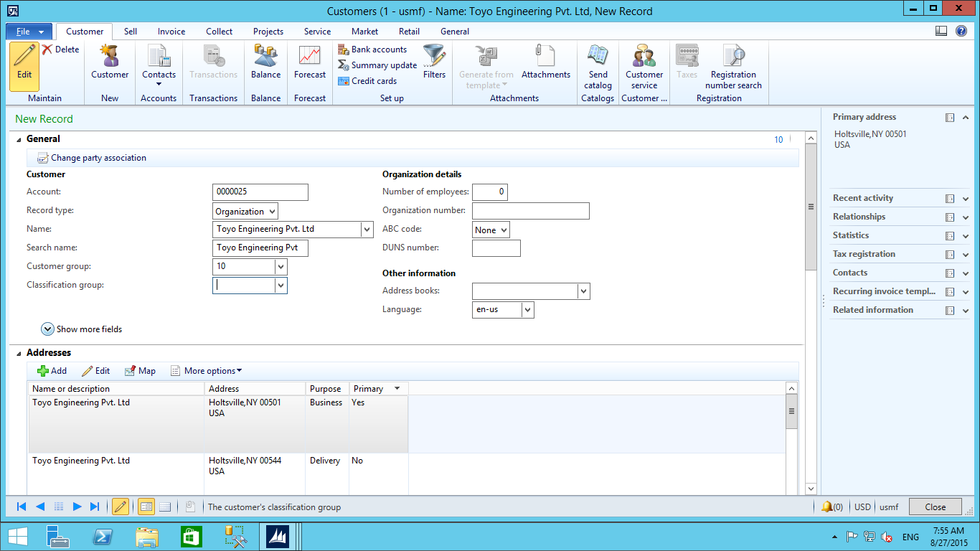This screenshot has width=980, height=551.
Task: Click in the Account field
Action: (x=260, y=192)
